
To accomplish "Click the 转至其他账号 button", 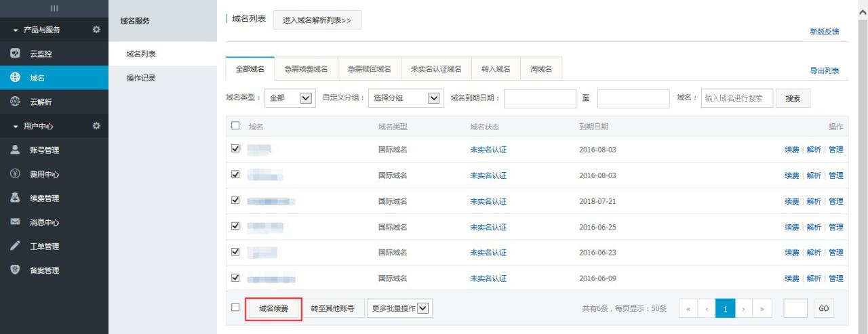I will 332,308.
